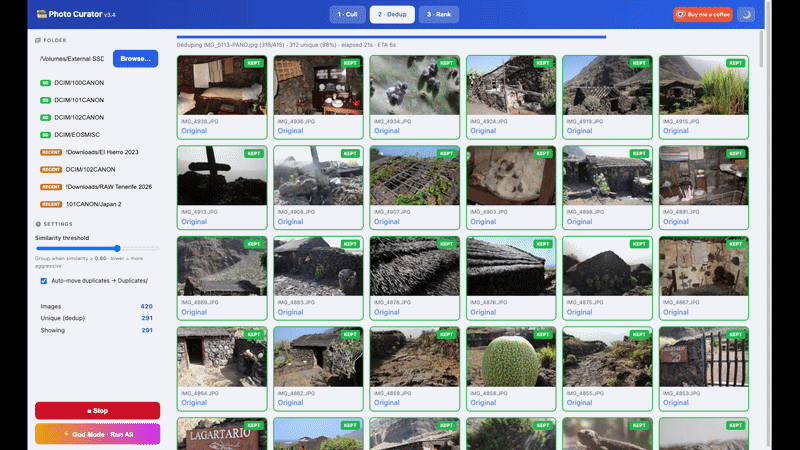The height and width of the screenshot is (450, 800).
Task: Open thumbnail IMG_4903.JPG
Action: (511, 176)
